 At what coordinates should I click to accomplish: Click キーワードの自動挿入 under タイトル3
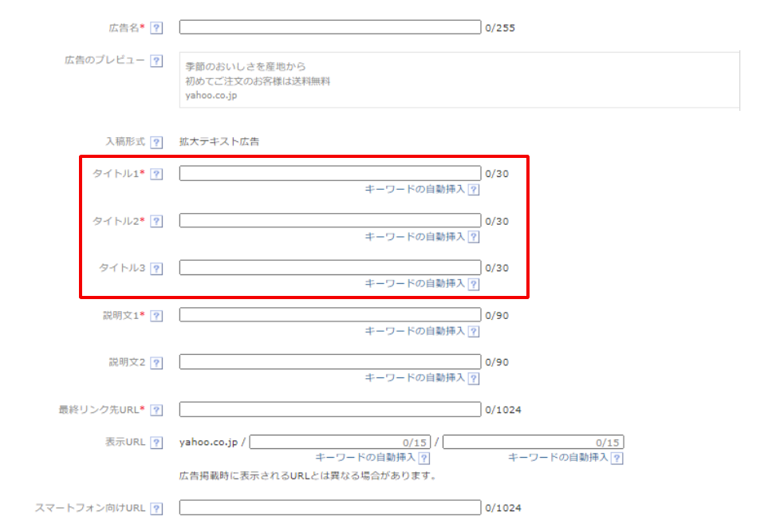click(x=415, y=284)
